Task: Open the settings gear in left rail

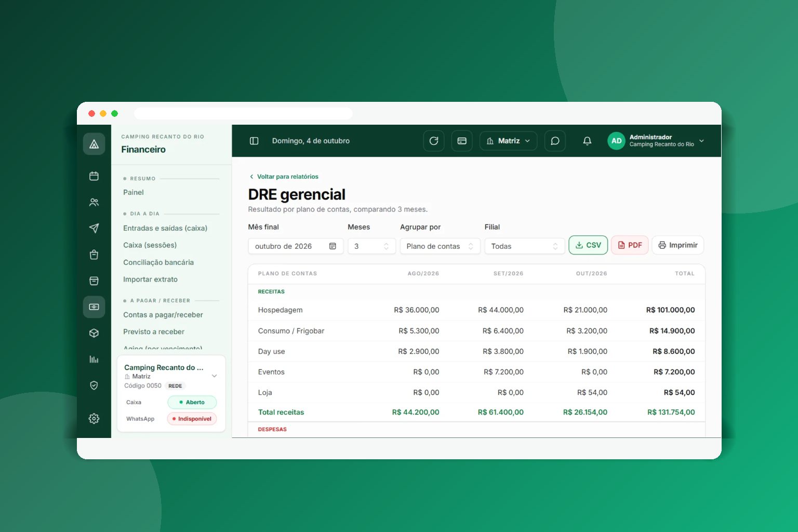Action: [94, 418]
